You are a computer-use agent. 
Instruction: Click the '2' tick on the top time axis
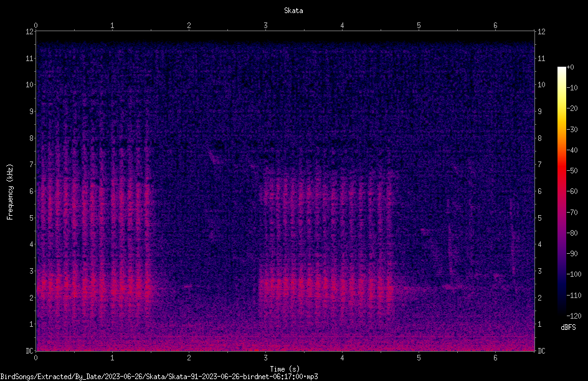click(189, 26)
